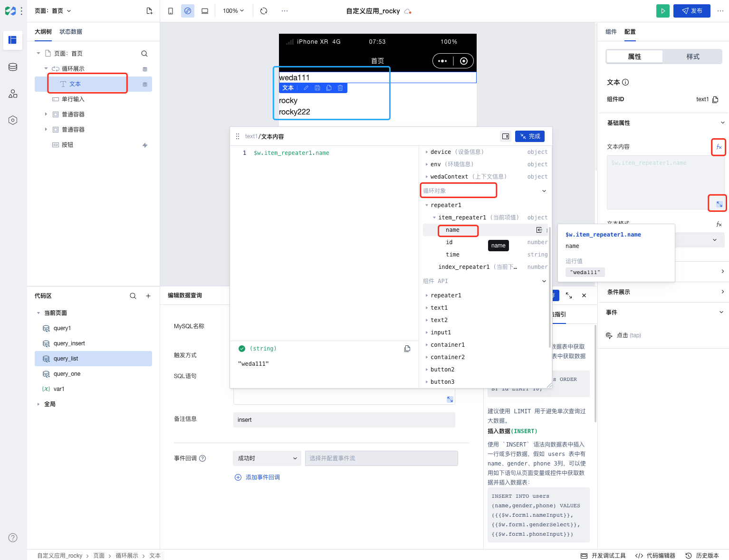Expand device object in variable list

[x=427, y=152]
